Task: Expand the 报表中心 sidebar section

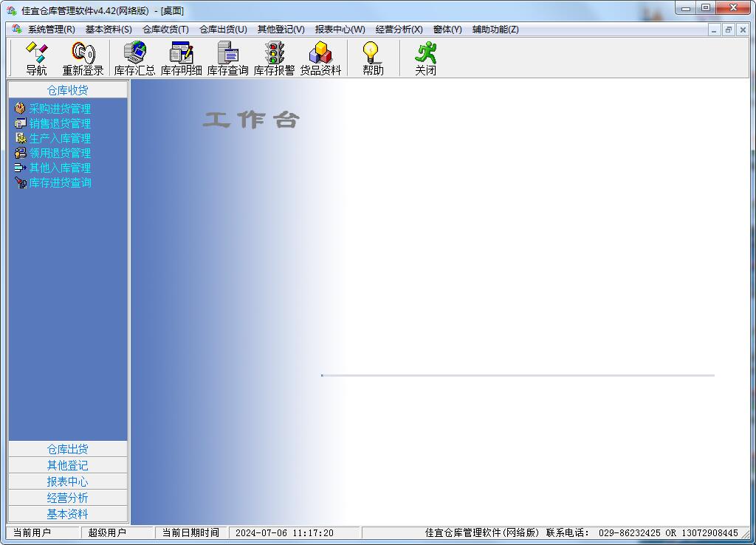Action: [67, 481]
